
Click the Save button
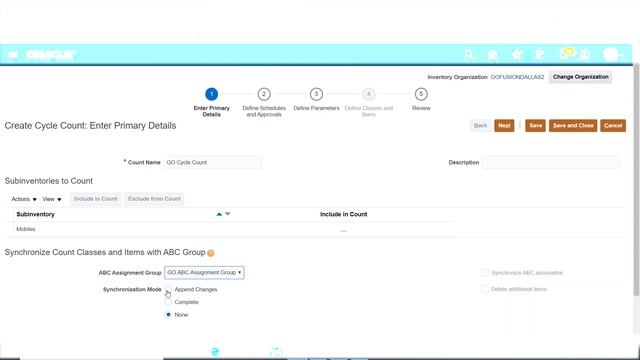[536, 126]
